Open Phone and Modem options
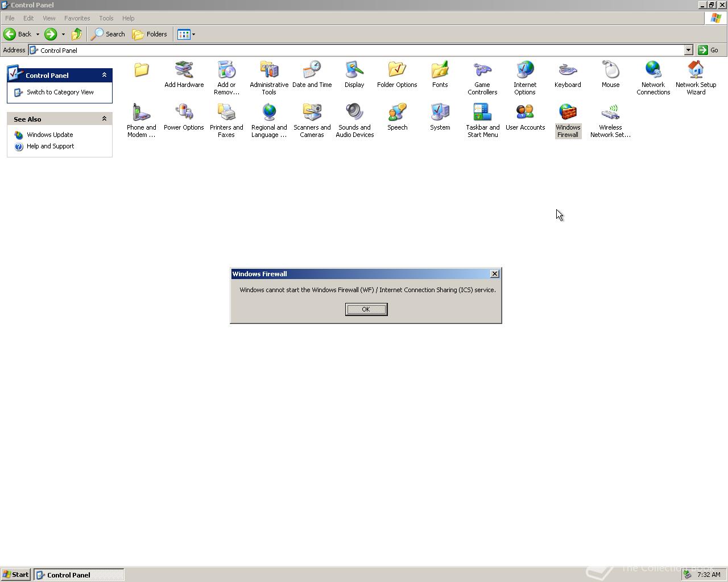The image size is (728, 582). [x=141, y=120]
